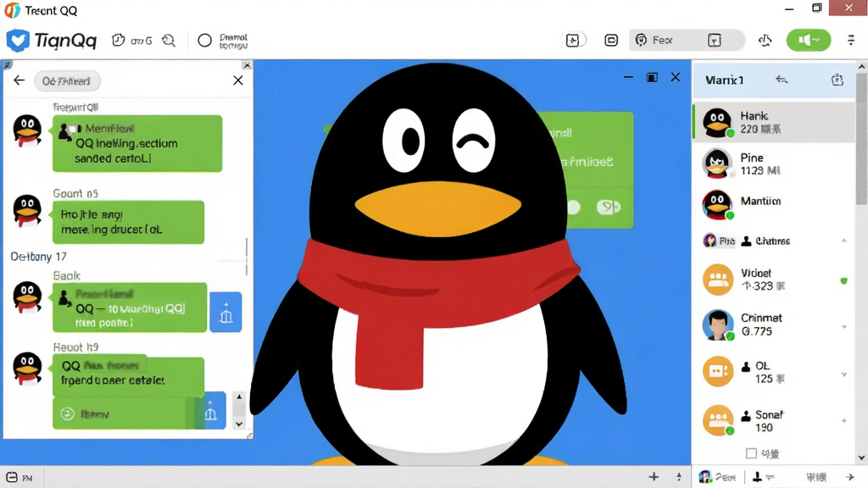This screenshot has height=488, width=868.
Task: Click the penguin avatar beside the Baok message
Action: coord(27,297)
